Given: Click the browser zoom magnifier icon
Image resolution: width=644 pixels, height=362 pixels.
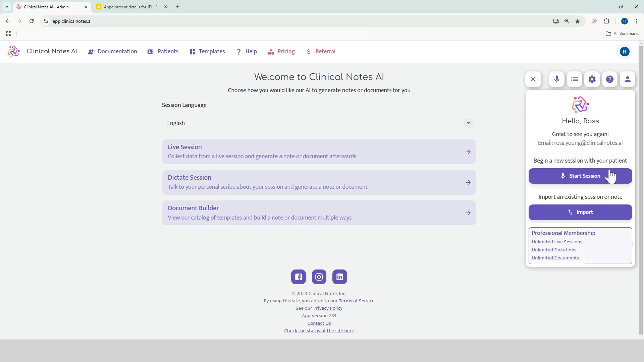Looking at the screenshot, I should 567,21.
